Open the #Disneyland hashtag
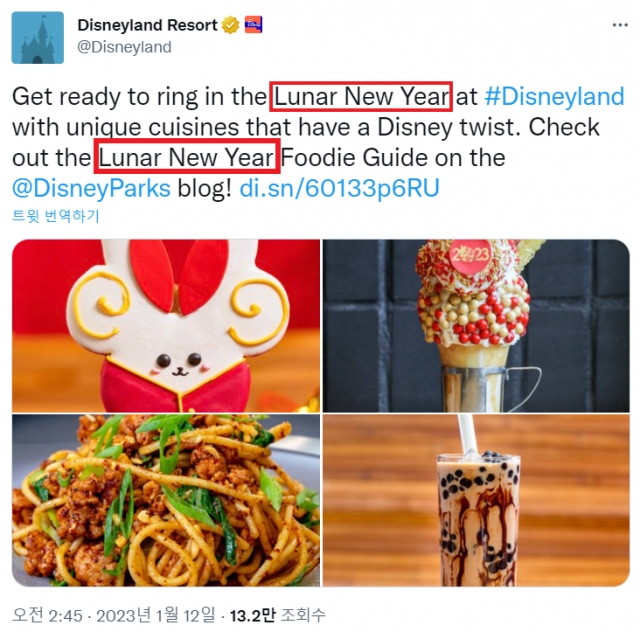This screenshot has height=632, width=640. pos(555,97)
